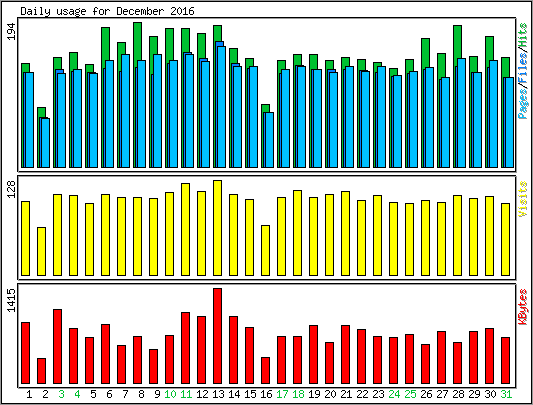The height and width of the screenshot is (405, 533).
Task: Click day label '12' on the x-axis
Action: point(202,394)
